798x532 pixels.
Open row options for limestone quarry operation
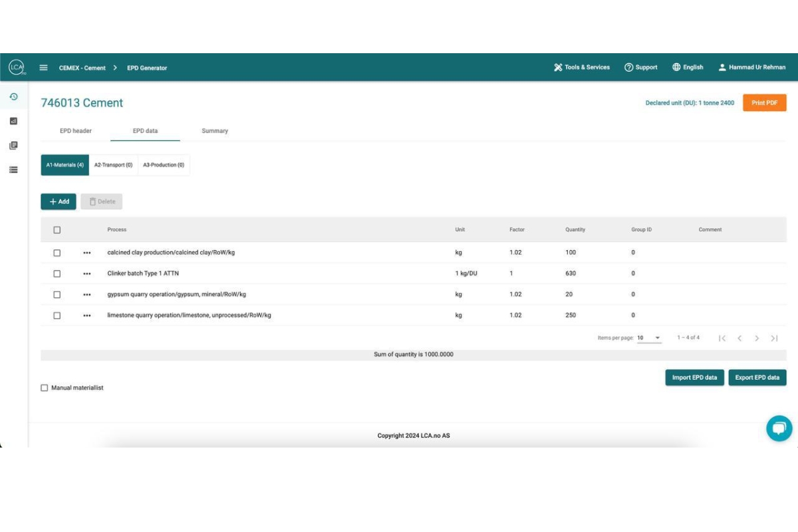click(87, 315)
